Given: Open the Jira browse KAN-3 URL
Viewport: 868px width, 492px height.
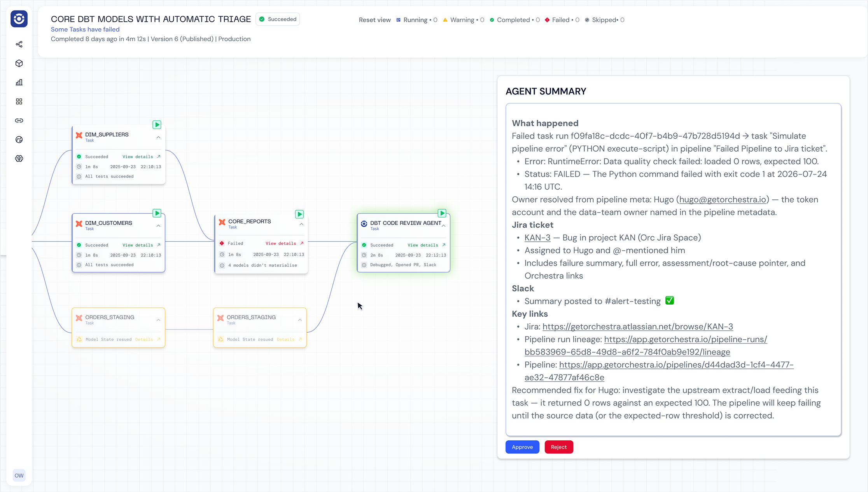Looking at the screenshot, I should coord(638,326).
